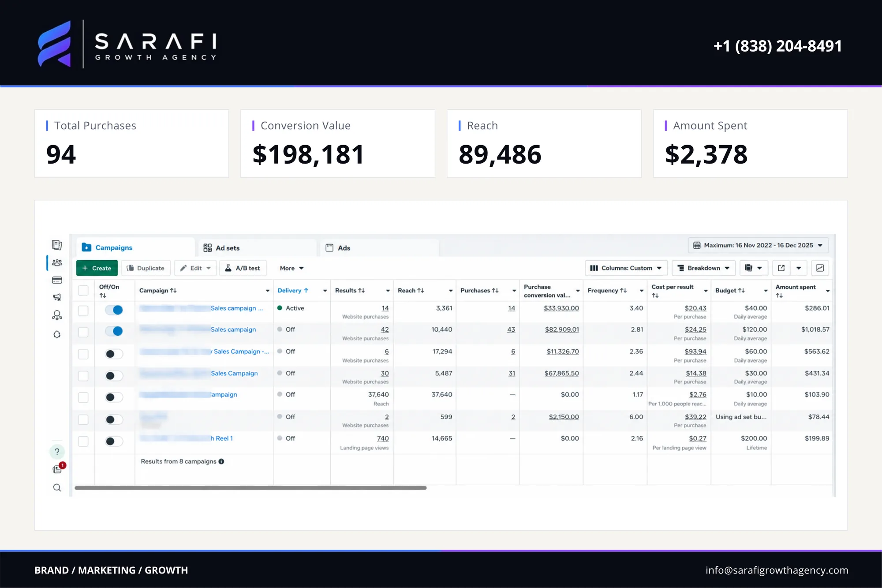Click the A/B test button

click(x=243, y=268)
